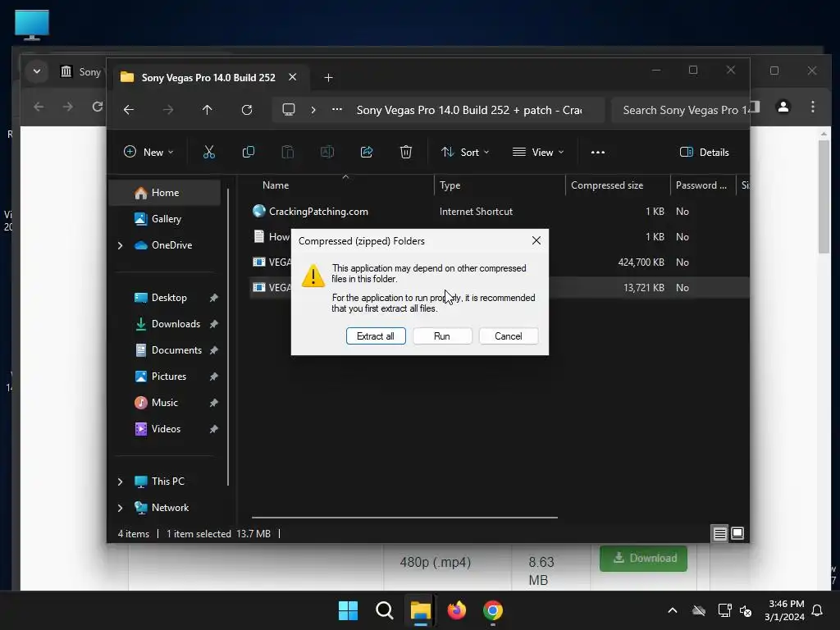Click the folder path in the address bar
This screenshot has height=630, width=840.
(x=469, y=110)
